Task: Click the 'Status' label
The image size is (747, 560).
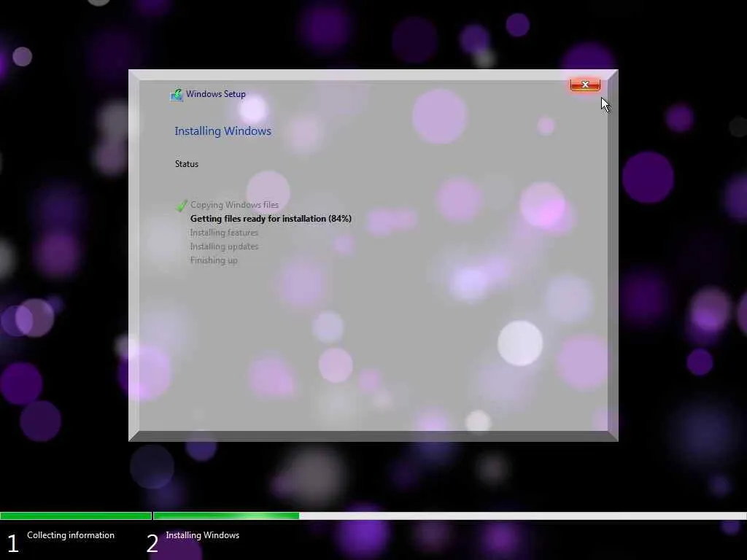Action: coord(187,164)
